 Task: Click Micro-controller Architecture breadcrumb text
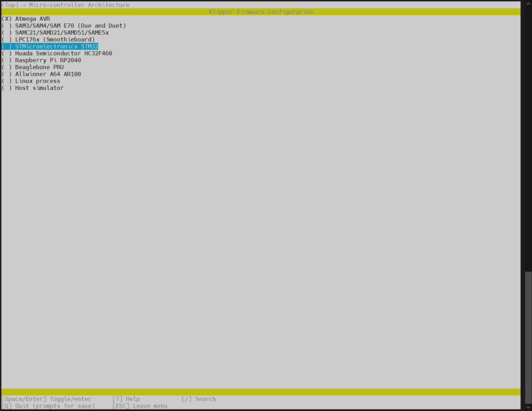[x=79, y=5]
